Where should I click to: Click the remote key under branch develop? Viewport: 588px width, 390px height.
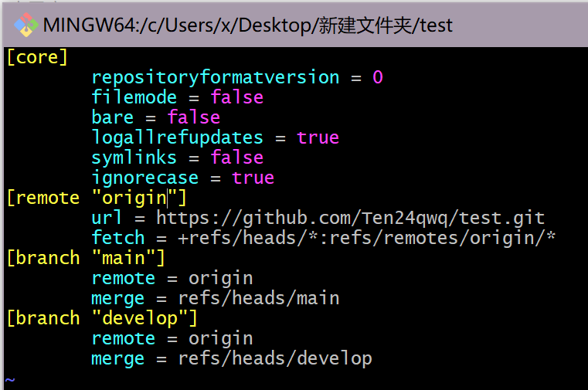coord(124,339)
